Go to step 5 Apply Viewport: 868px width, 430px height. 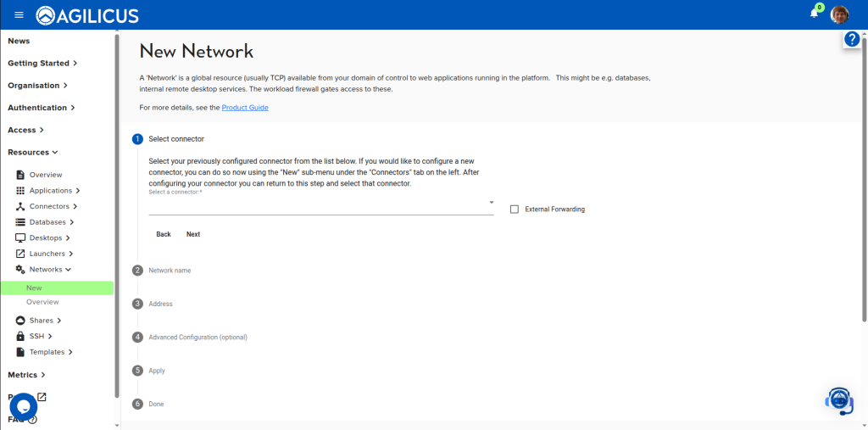click(x=149, y=370)
